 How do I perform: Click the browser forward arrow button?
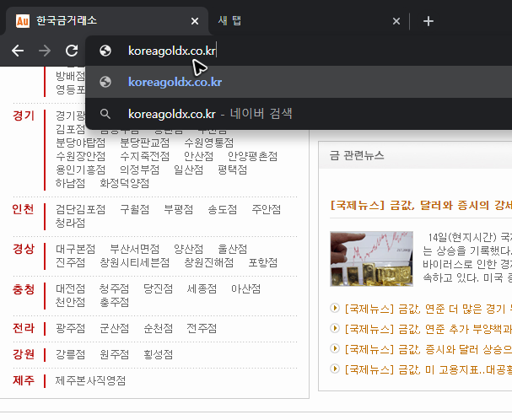[45, 51]
